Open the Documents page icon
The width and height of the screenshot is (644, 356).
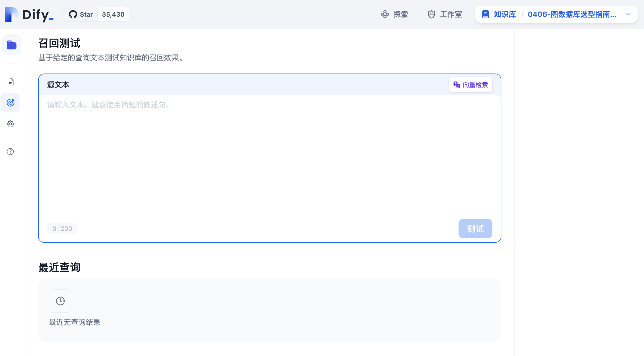(11, 81)
